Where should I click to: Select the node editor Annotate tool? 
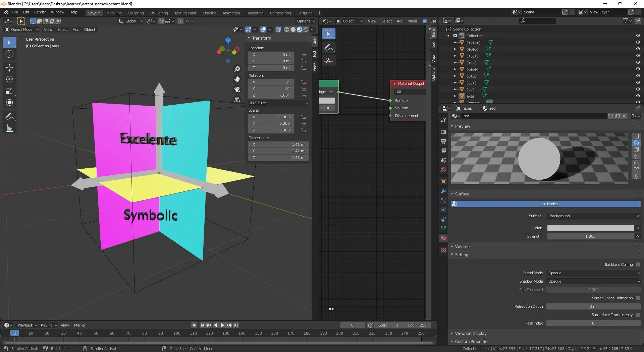(x=328, y=47)
